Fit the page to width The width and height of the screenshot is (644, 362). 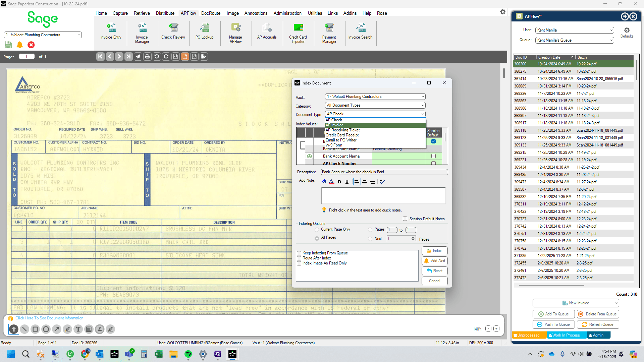click(175, 57)
